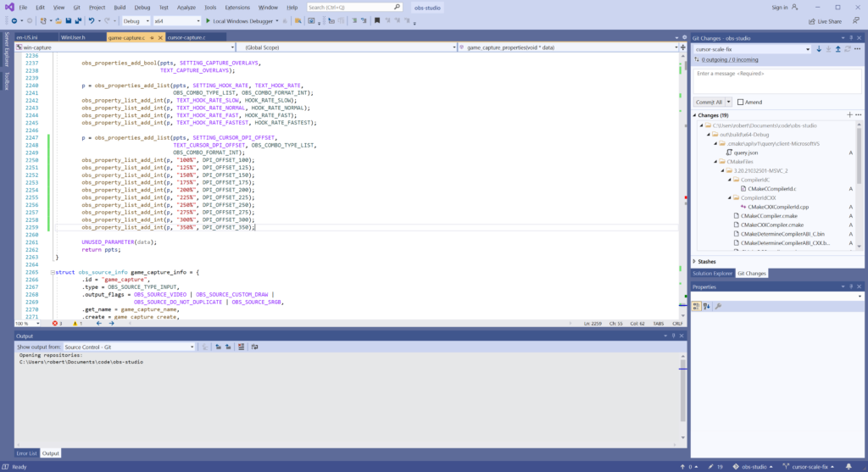868x472 pixels.
Task: Clear All in Output panel toolbar
Action: (241, 347)
